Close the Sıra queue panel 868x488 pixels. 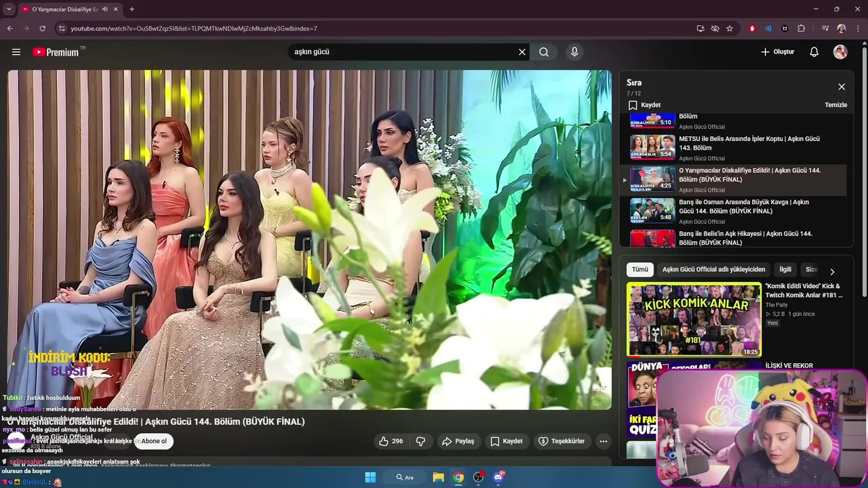[842, 87]
